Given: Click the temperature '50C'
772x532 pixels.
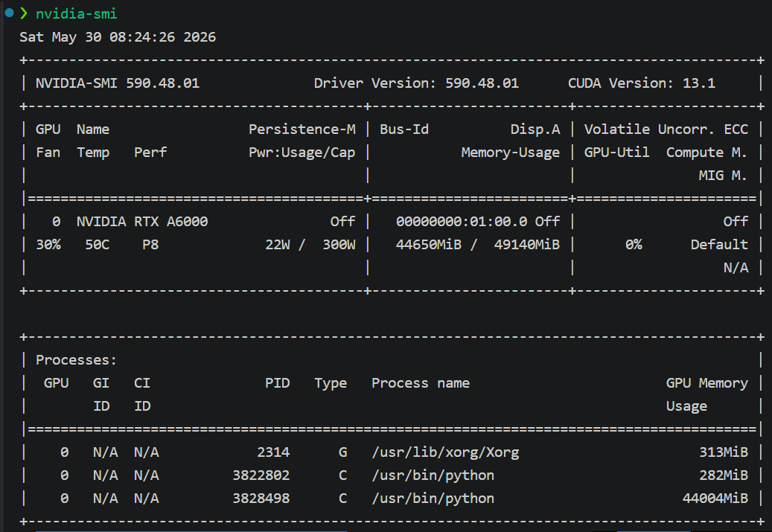Looking at the screenshot, I should [x=97, y=245].
